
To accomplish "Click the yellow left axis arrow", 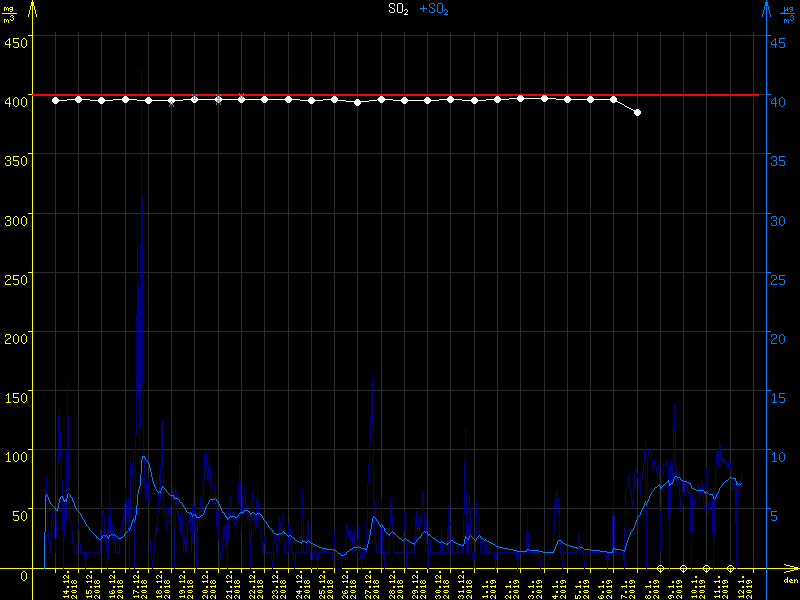I will (x=33, y=9).
